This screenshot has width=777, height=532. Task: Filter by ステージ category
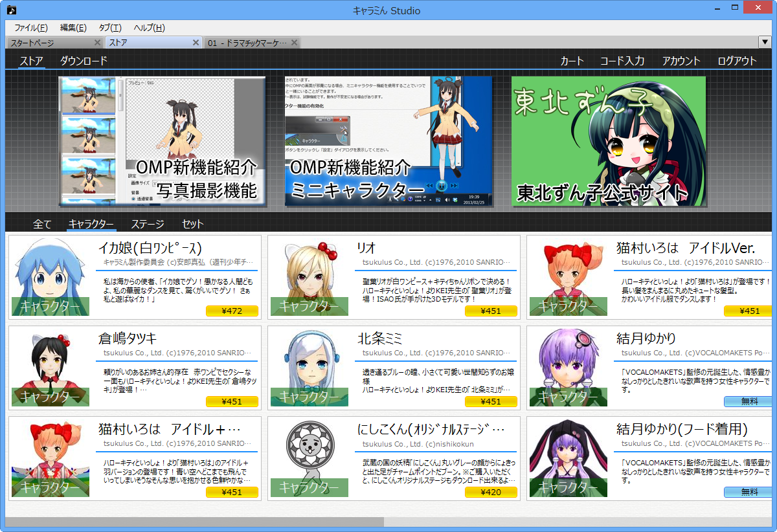[x=148, y=224]
